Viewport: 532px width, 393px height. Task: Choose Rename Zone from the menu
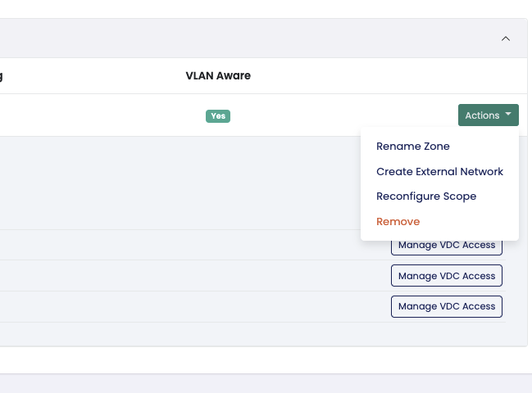[413, 147]
